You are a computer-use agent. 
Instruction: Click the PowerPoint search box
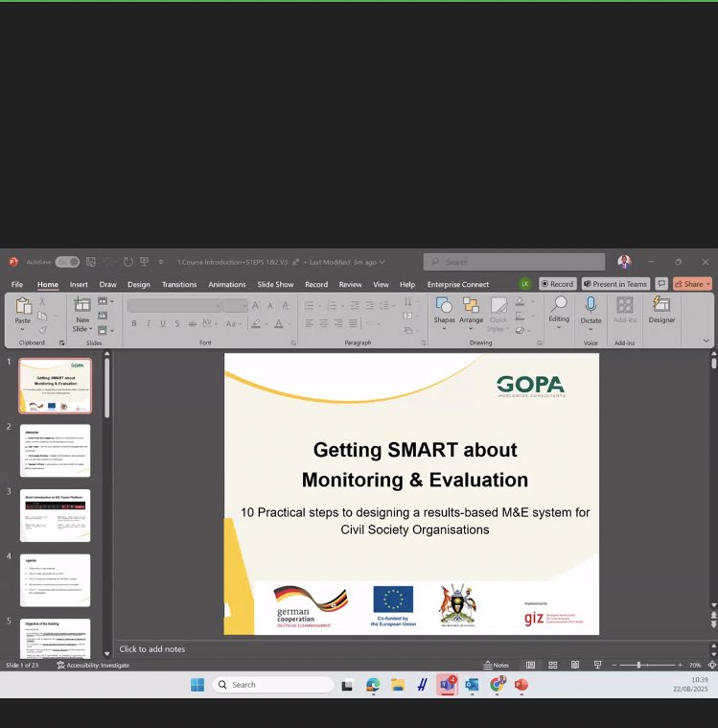click(514, 262)
